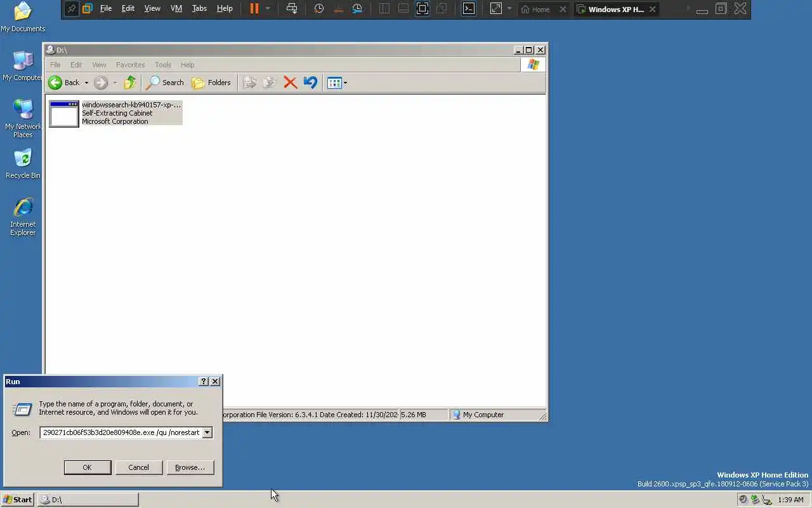
Task: Open the VMware console view icon
Action: click(x=468, y=9)
